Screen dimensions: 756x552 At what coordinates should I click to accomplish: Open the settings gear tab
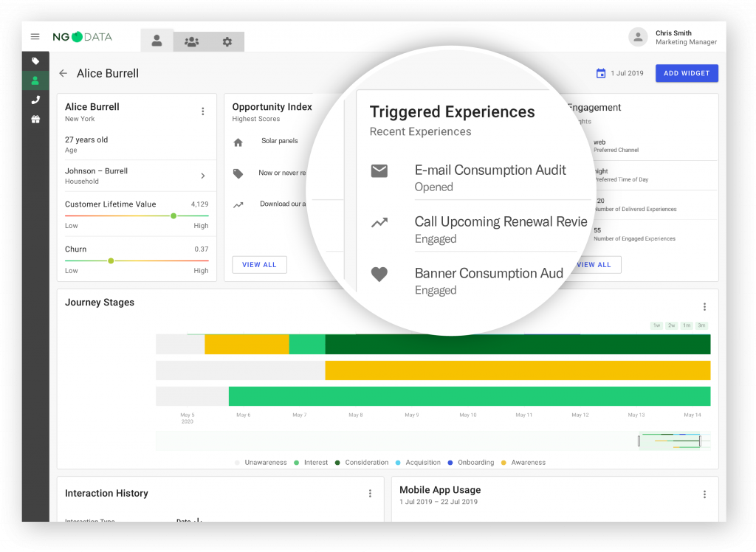tap(227, 41)
